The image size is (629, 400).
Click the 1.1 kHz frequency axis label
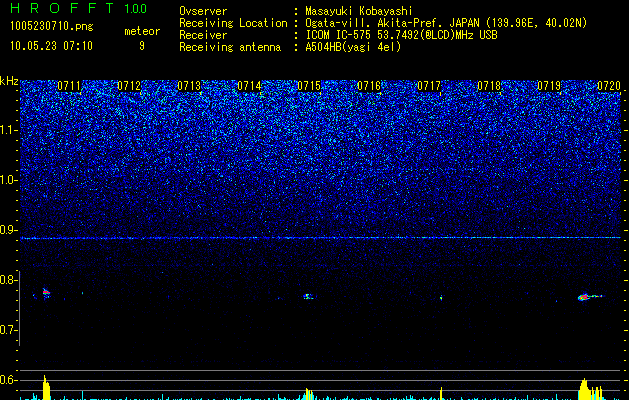click(x=9, y=130)
